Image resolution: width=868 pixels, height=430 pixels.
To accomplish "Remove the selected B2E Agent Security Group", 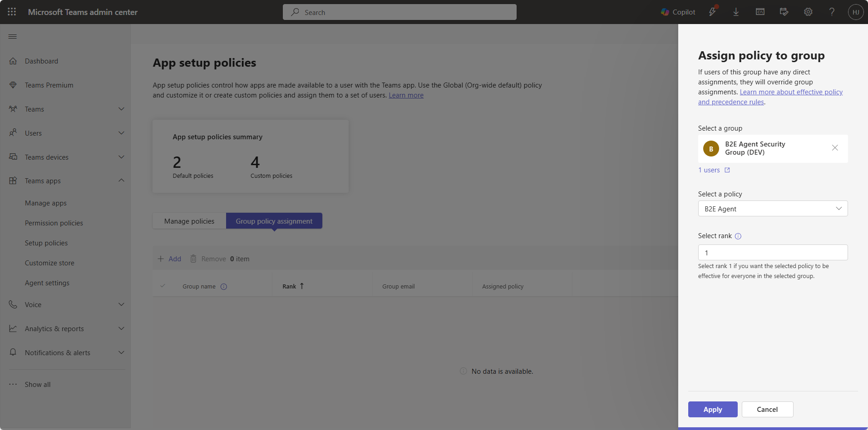I will pyautogui.click(x=835, y=148).
